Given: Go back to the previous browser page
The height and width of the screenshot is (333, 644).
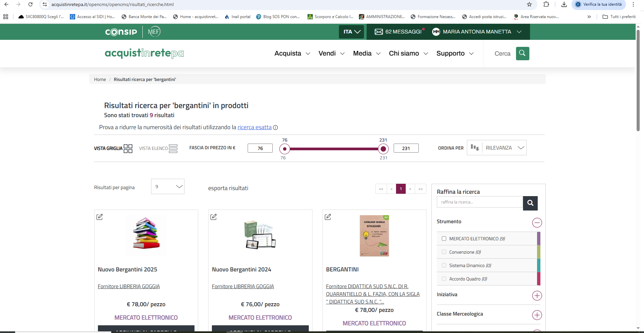Looking at the screenshot, I should 6,4.
